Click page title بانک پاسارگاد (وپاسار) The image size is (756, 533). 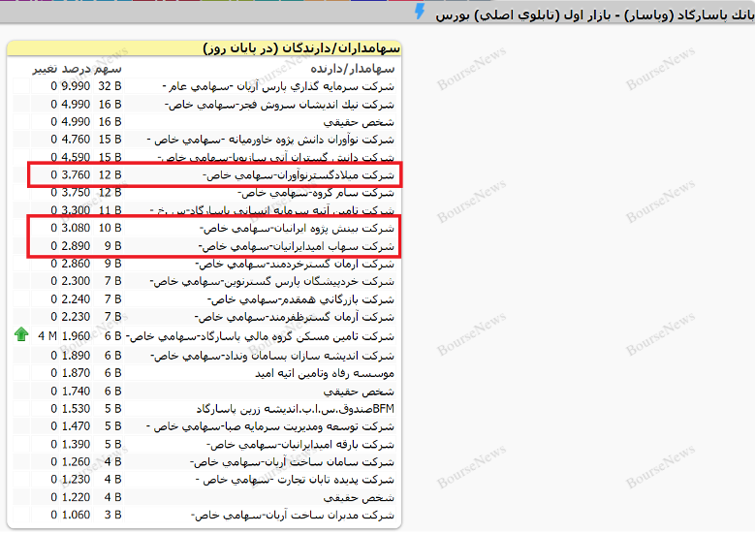(x=690, y=15)
